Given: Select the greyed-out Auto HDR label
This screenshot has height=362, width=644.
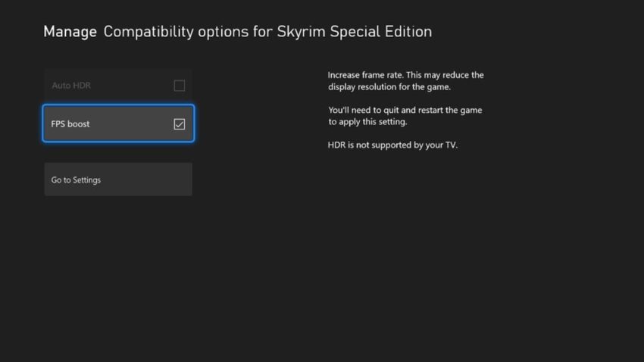Looking at the screenshot, I should tap(71, 86).
